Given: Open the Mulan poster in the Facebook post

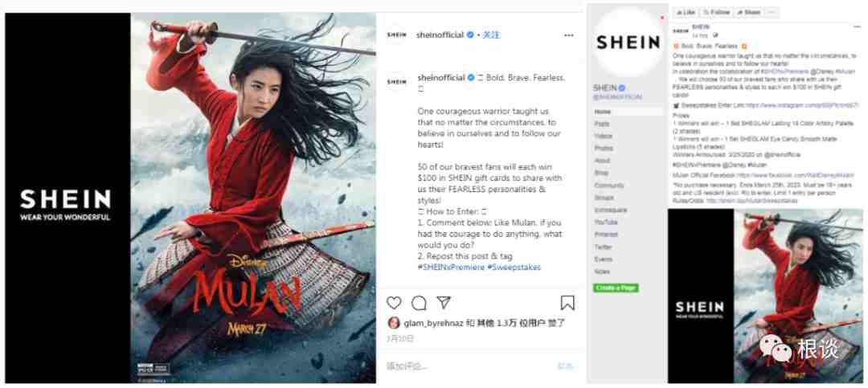Looking at the screenshot, I should [765, 296].
